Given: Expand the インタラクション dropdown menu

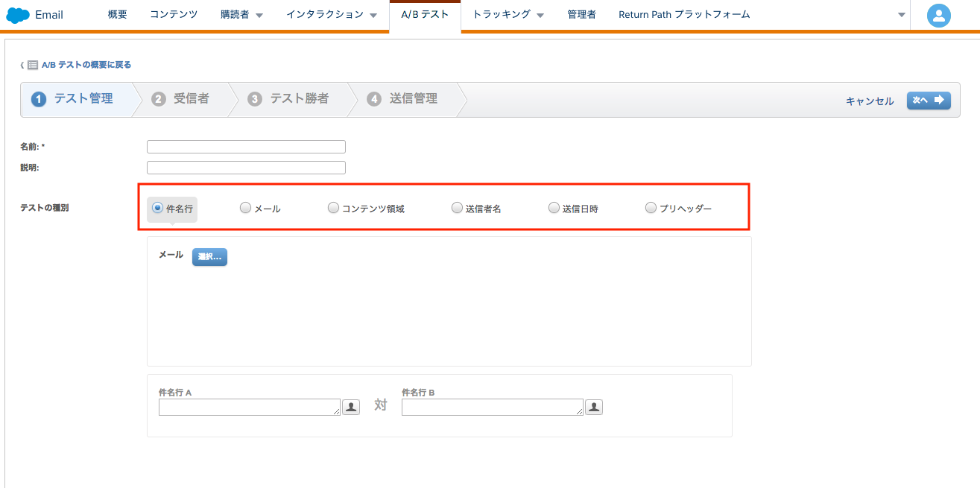Looking at the screenshot, I should click(373, 16).
